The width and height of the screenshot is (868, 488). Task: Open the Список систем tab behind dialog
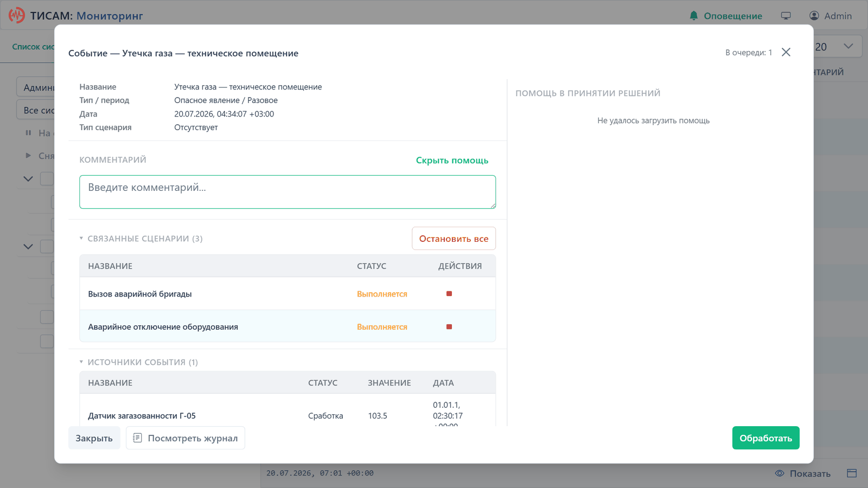pyautogui.click(x=34, y=47)
